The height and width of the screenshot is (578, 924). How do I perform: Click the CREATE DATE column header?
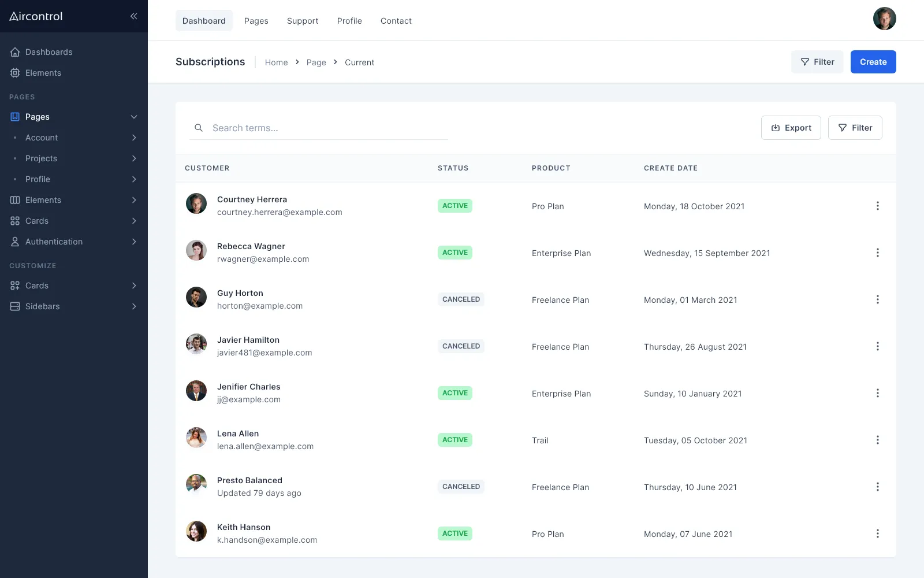click(670, 168)
